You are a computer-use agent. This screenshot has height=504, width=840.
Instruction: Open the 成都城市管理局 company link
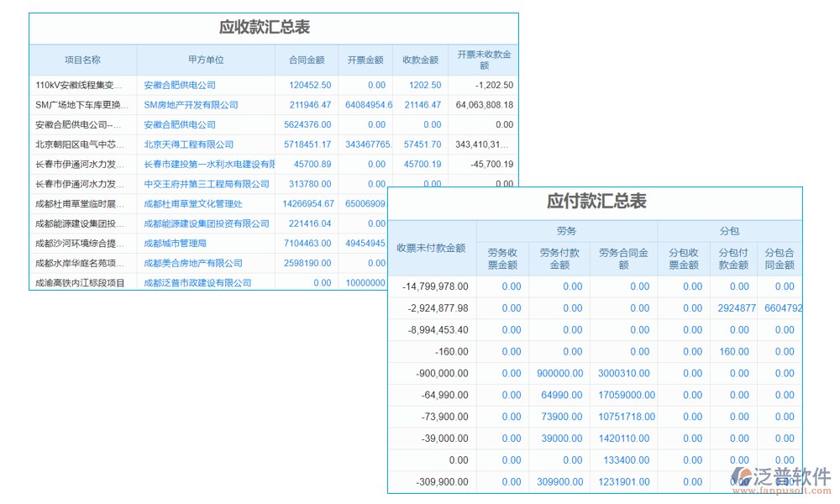point(174,243)
